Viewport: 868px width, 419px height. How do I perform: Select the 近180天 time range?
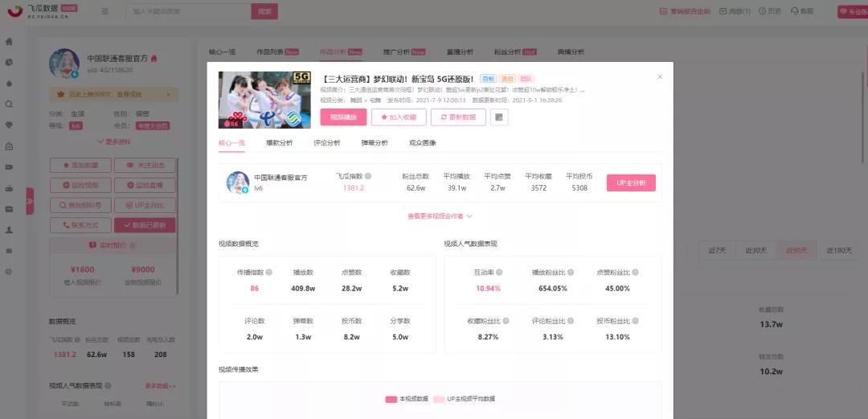839,250
